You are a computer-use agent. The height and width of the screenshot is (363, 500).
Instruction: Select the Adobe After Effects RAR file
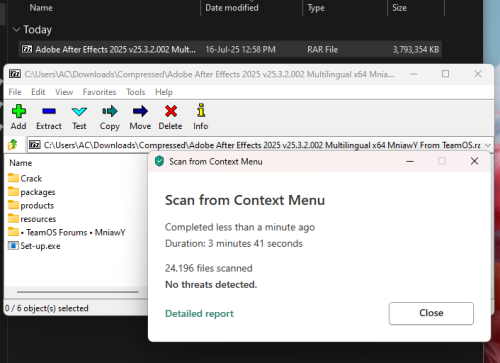pyautogui.click(x=230, y=49)
